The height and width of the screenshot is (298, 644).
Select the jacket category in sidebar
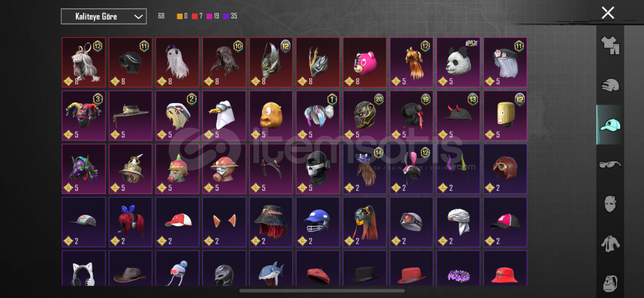[x=610, y=244]
